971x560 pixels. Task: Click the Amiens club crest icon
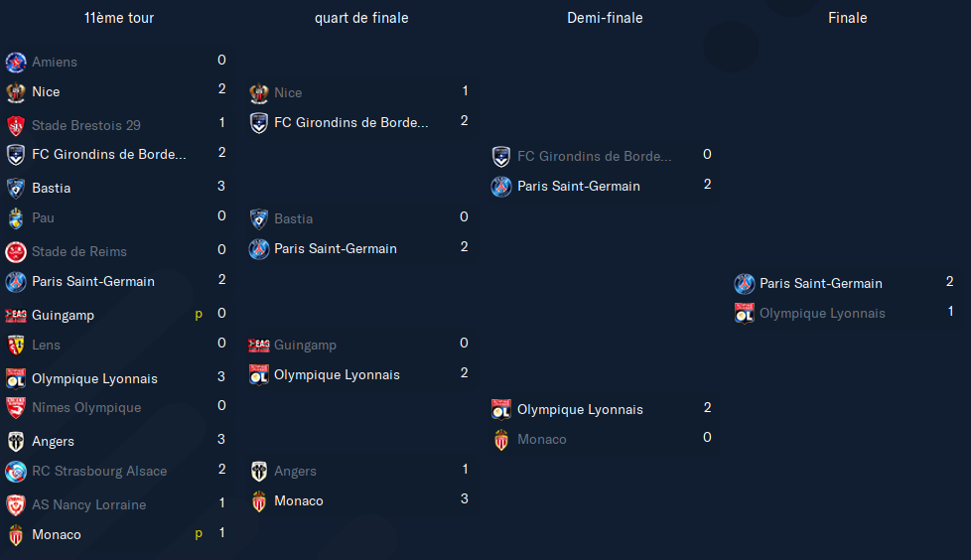coord(16,62)
